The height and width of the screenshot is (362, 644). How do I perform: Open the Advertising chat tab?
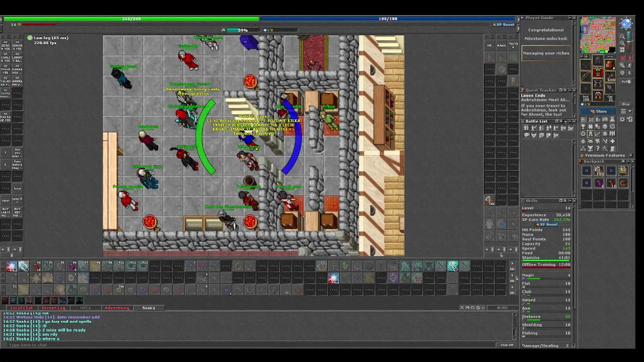coord(117,308)
